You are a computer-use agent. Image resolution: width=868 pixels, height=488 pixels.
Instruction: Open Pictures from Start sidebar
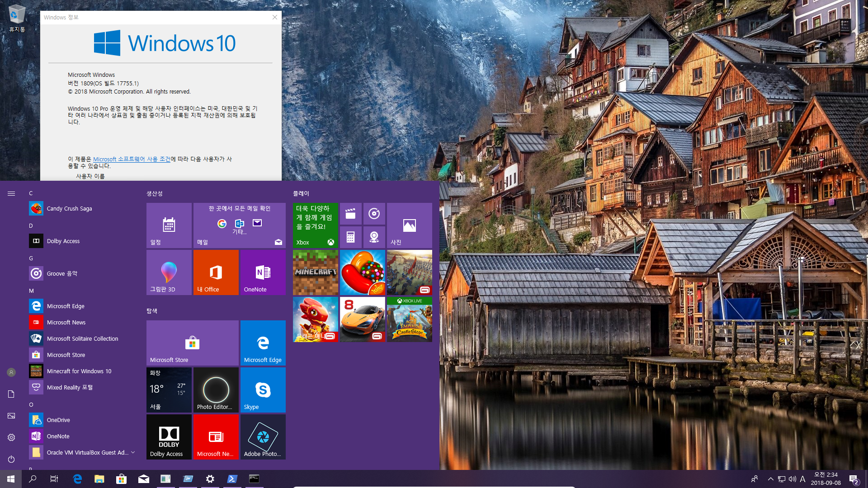11,416
